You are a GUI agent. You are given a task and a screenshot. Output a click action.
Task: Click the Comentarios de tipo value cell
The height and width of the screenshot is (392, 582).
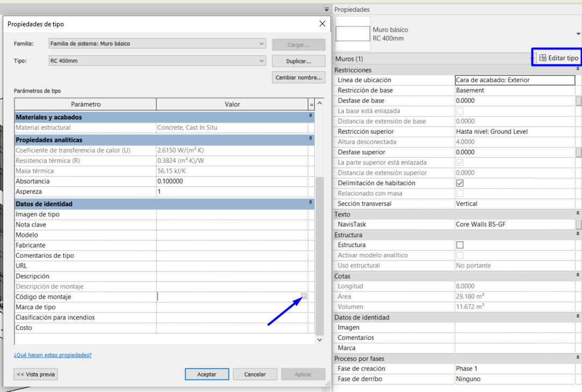tap(232, 256)
